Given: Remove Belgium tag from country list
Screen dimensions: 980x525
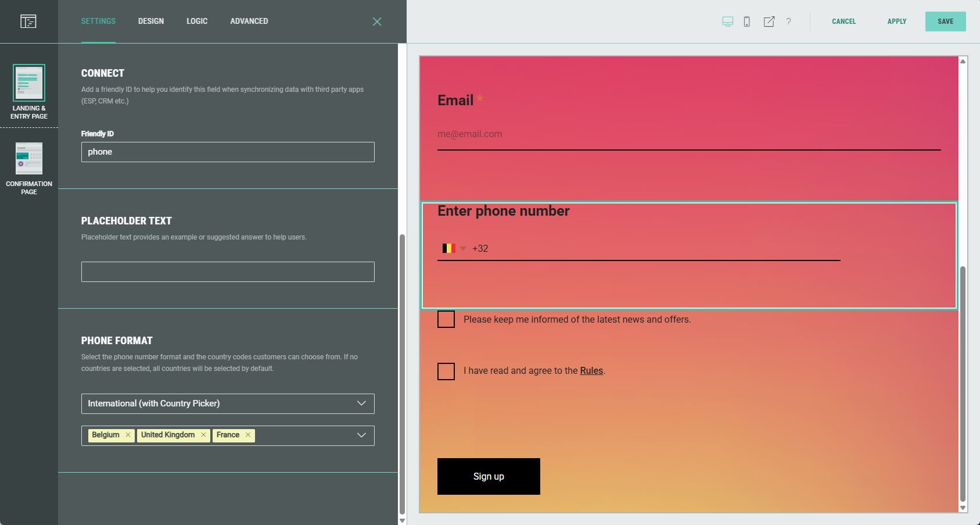Looking at the screenshot, I should pyautogui.click(x=128, y=435).
